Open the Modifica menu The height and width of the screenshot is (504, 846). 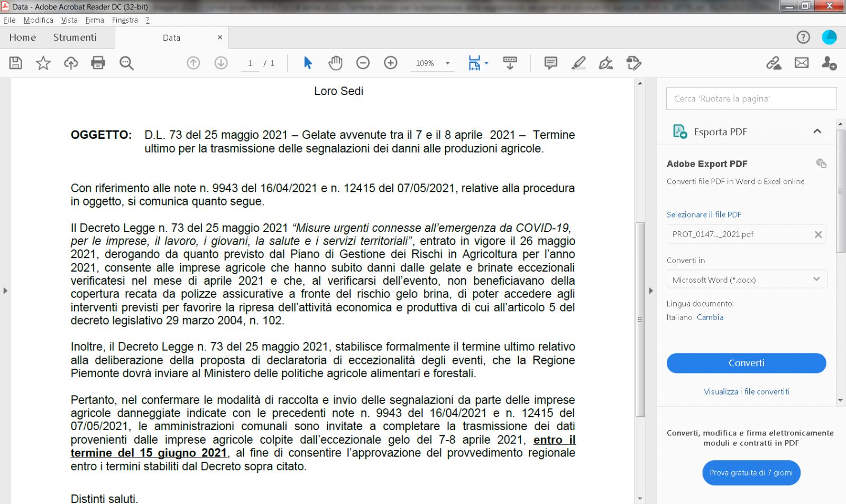[38, 20]
